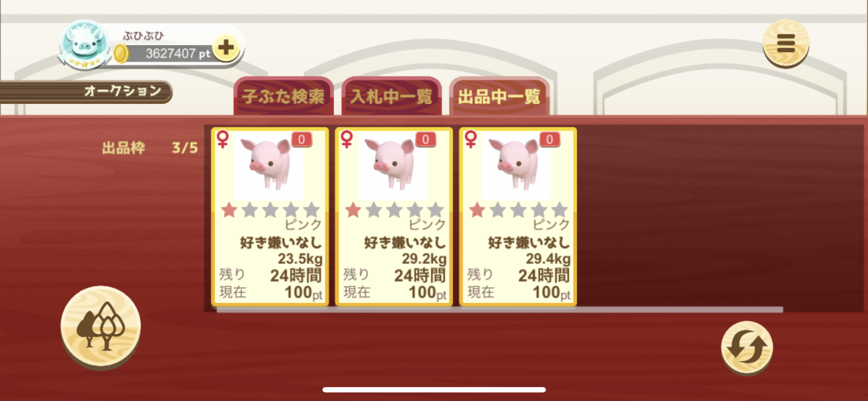
Task: Tap the pig avatar profile badge
Action: [84, 44]
